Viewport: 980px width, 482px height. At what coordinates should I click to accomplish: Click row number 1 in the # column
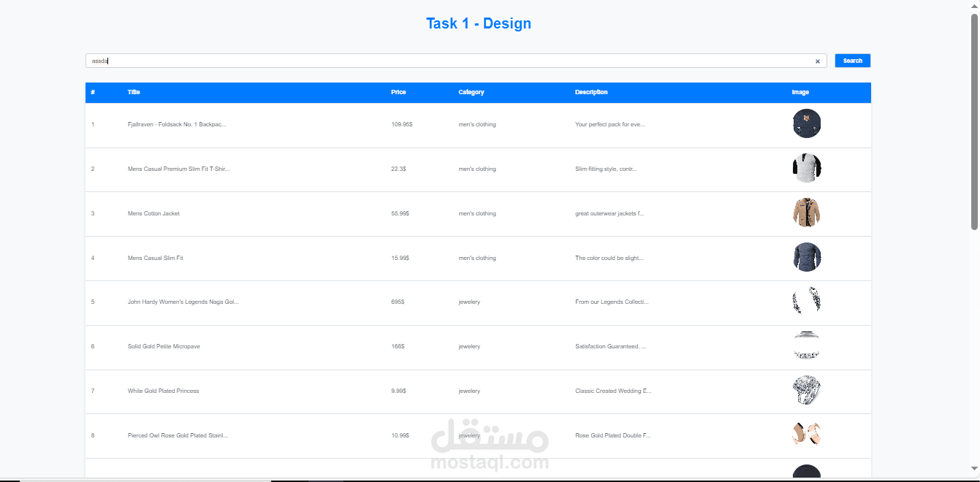[x=93, y=124]
